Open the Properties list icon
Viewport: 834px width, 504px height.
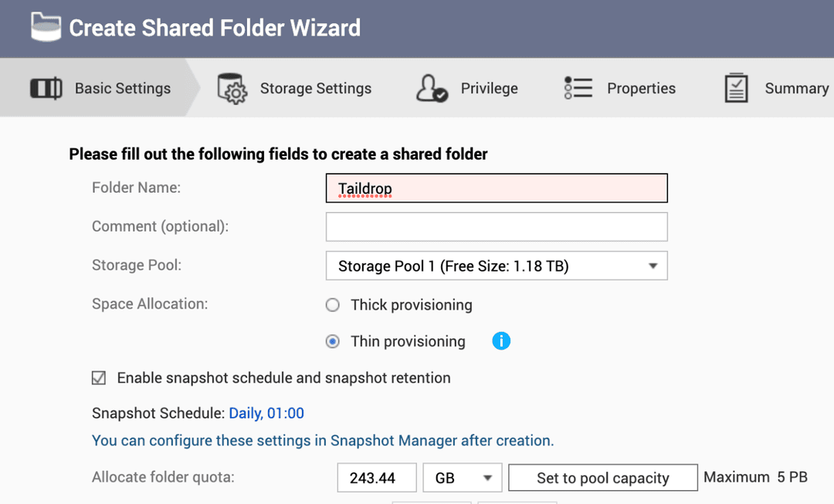pos(578,87)
